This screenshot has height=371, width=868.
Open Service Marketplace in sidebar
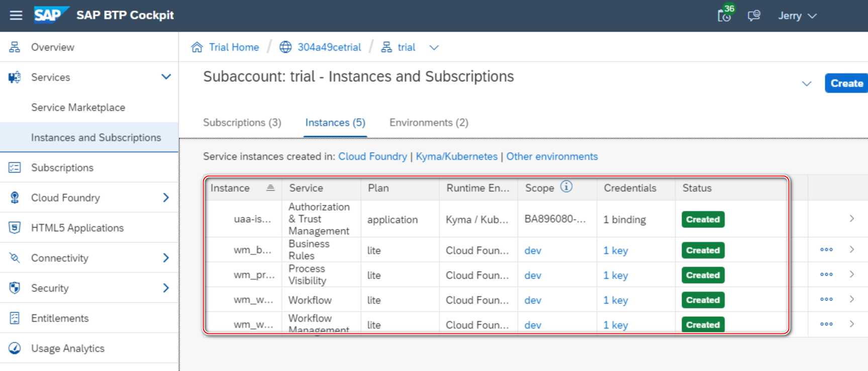78,107
